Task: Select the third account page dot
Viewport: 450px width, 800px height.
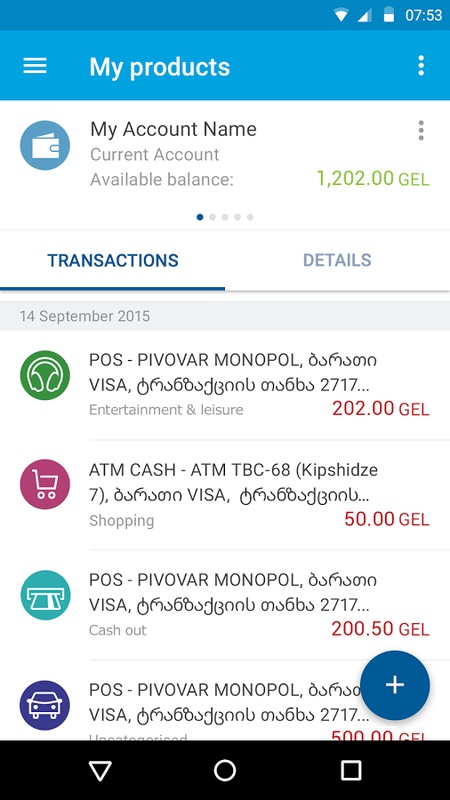Action: tap(225, 217)
